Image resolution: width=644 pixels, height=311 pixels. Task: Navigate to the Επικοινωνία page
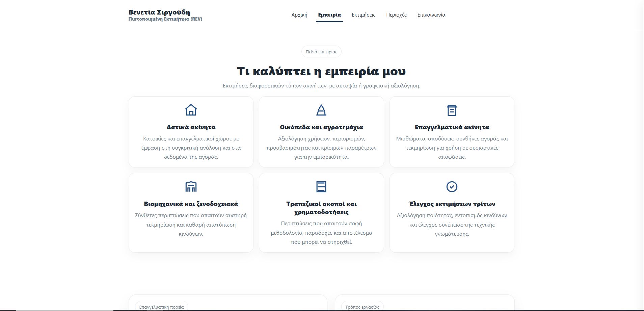(431, 15)
